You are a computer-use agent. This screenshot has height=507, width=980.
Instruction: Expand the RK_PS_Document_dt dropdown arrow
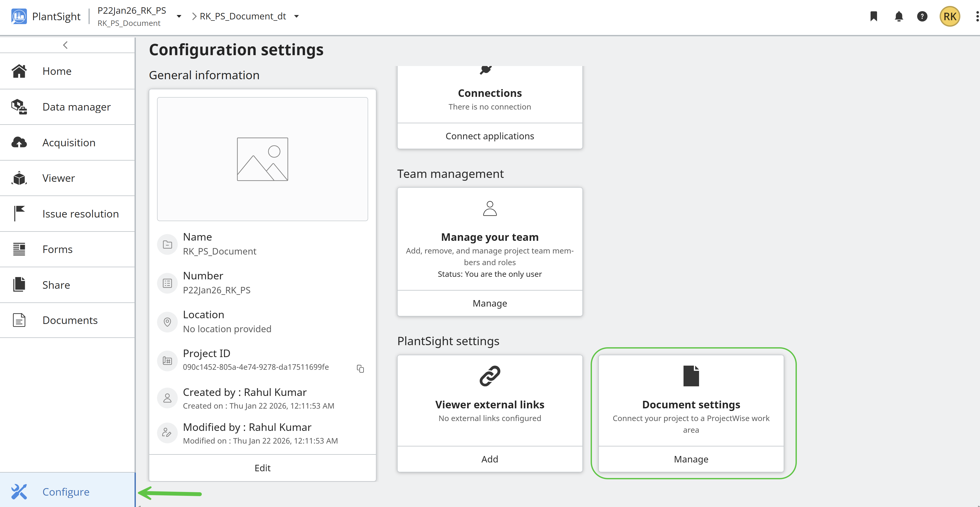297,16
